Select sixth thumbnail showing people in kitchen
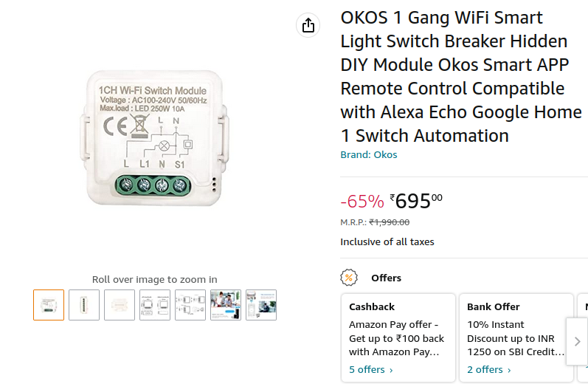 (226, 305)
